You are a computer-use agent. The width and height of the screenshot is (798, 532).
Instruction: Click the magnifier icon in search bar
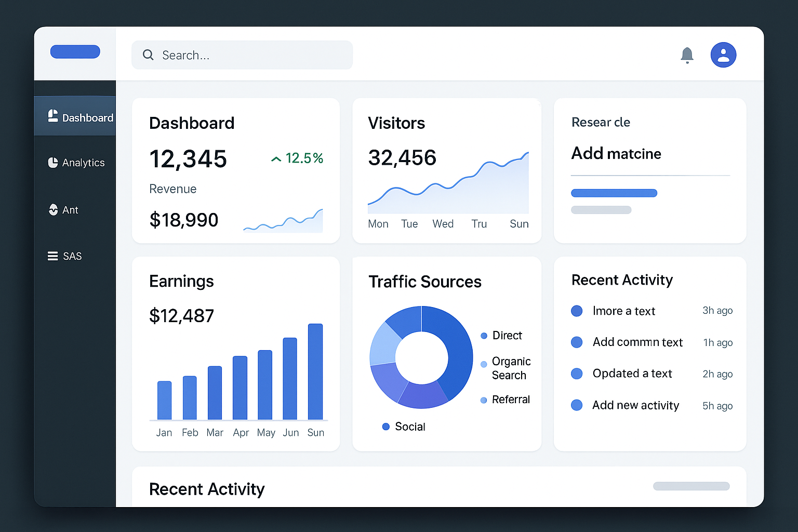(x=148, y=55)
